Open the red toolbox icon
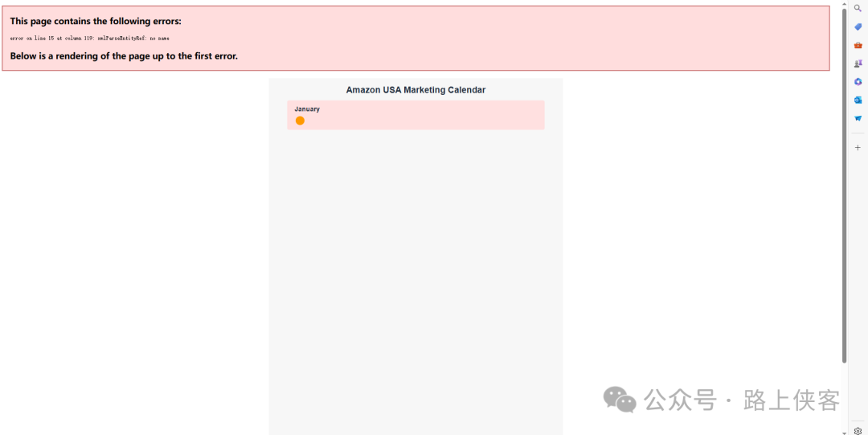This screenshot has width=868, height=435. coord(858,45)
